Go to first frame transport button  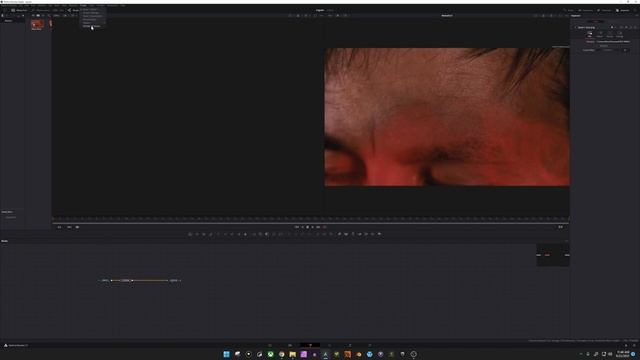point(297,227)
